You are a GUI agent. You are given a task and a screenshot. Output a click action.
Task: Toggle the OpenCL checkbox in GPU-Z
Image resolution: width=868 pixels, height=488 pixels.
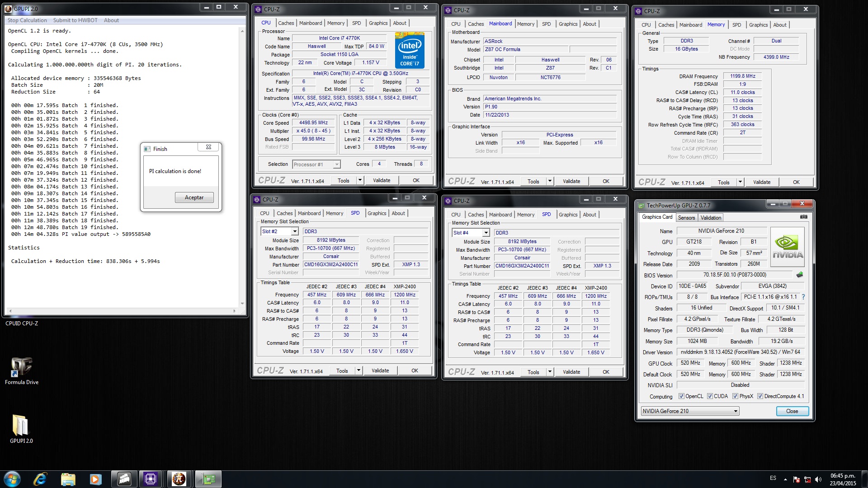pyautogui.click(x=681, y=396)
